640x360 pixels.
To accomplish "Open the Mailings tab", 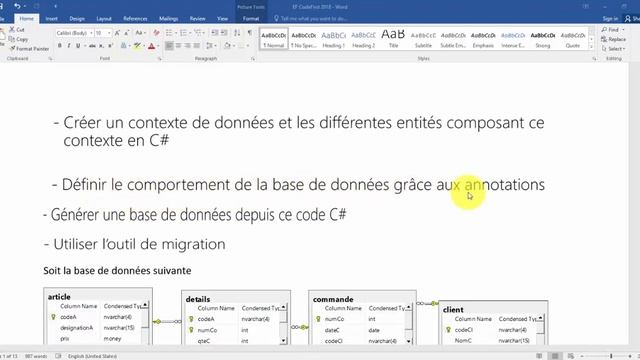I will (x=168, y=18).
